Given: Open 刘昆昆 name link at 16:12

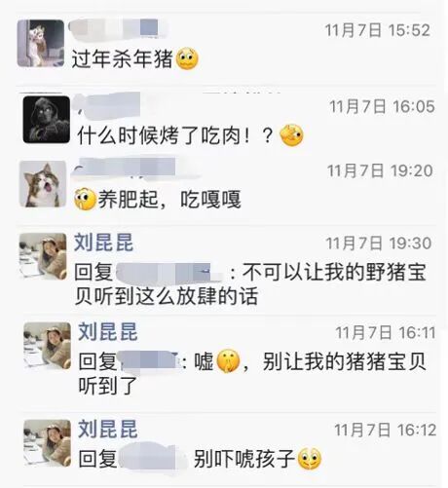Looking at the screenshot, I should pos(108,429).
